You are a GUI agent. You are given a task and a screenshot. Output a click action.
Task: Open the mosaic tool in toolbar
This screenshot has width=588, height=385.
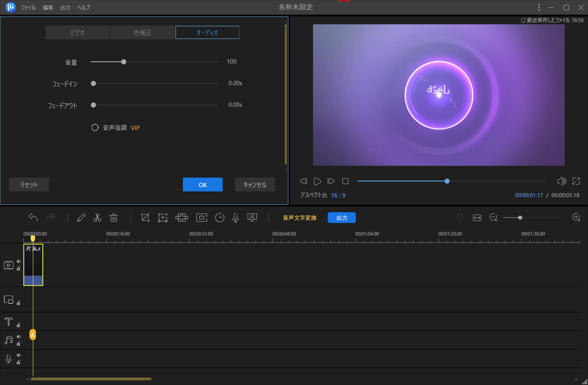[182, 218]
